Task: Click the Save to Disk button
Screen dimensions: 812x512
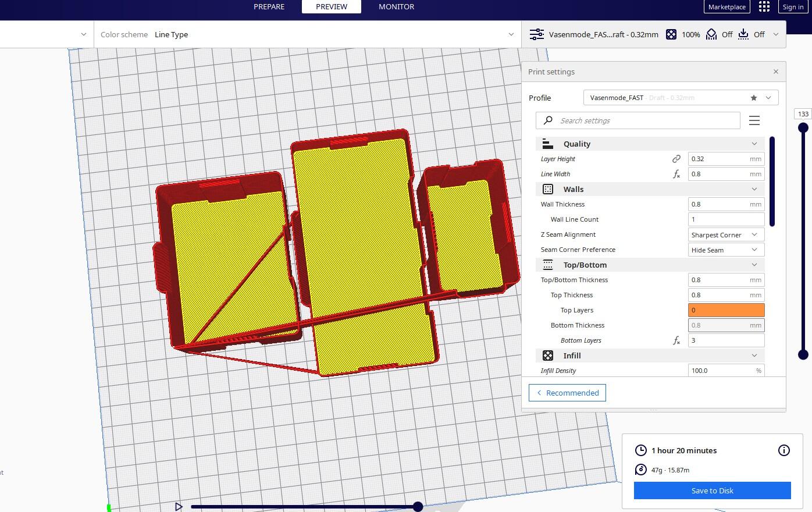Action: click(x=712, y=490)
